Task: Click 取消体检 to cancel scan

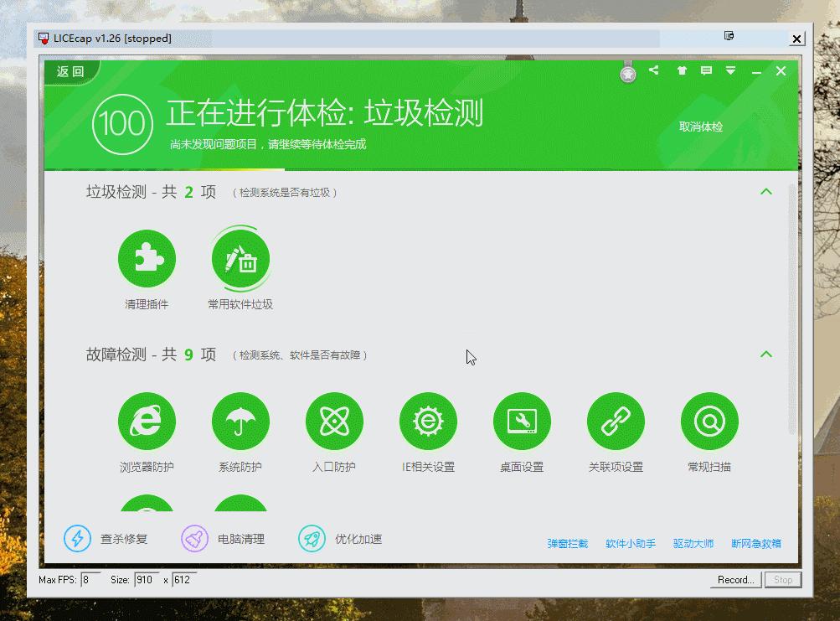Action: point(701,127)
